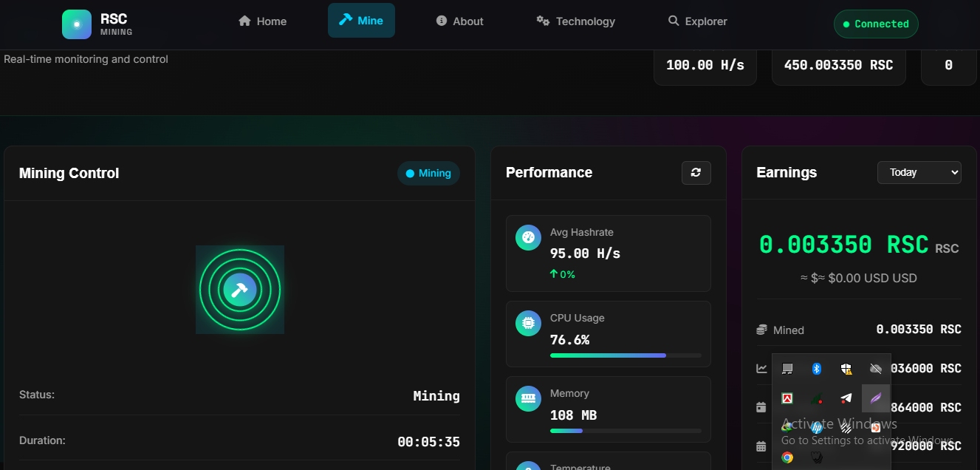Open Telegram from the tray popup
The width and height of the screenshot is (980, 470).
point(846,398)
